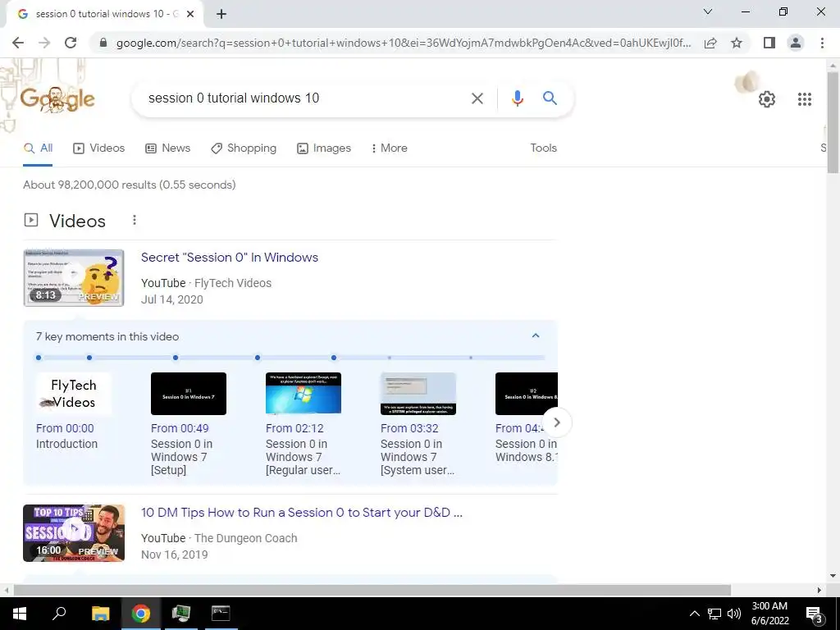Open Windows 7 Regular user moment thumbnail
840x630 pixels.
(304, 394)
